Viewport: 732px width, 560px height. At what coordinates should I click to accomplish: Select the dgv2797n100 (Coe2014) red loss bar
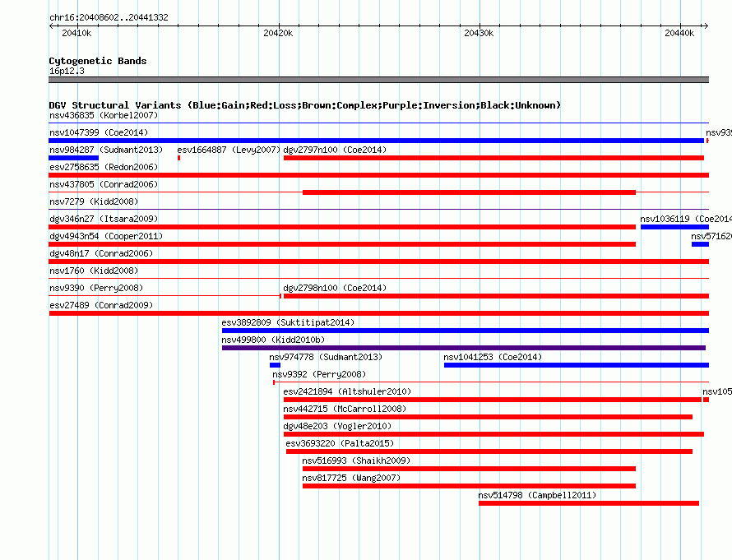[x=494, y=158]
